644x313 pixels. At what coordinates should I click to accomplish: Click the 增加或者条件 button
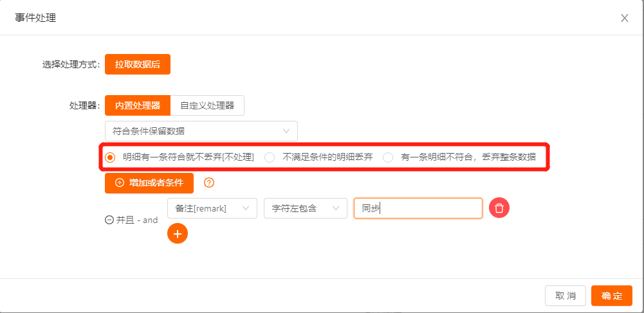(x=149, y=183)
